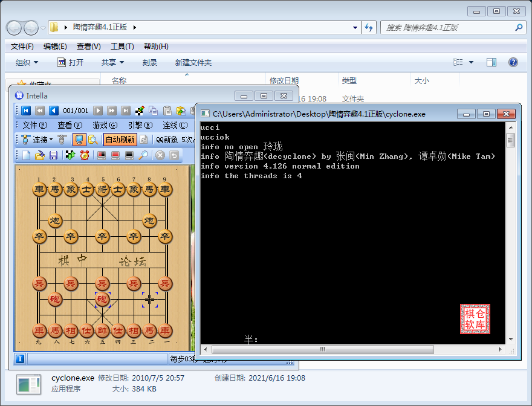Select the black screen computer icon

tap(129, 155)
